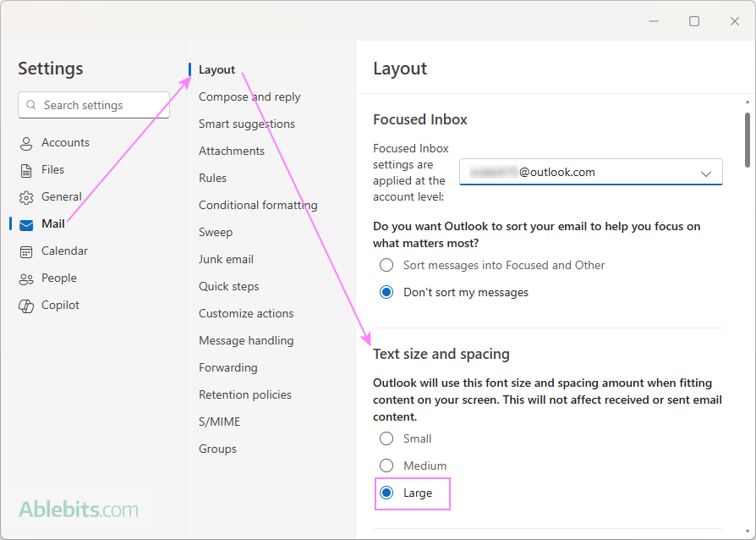Open Conditional formatting settings
The height and width of the screenshot is (540, 756).
(258, 205)
